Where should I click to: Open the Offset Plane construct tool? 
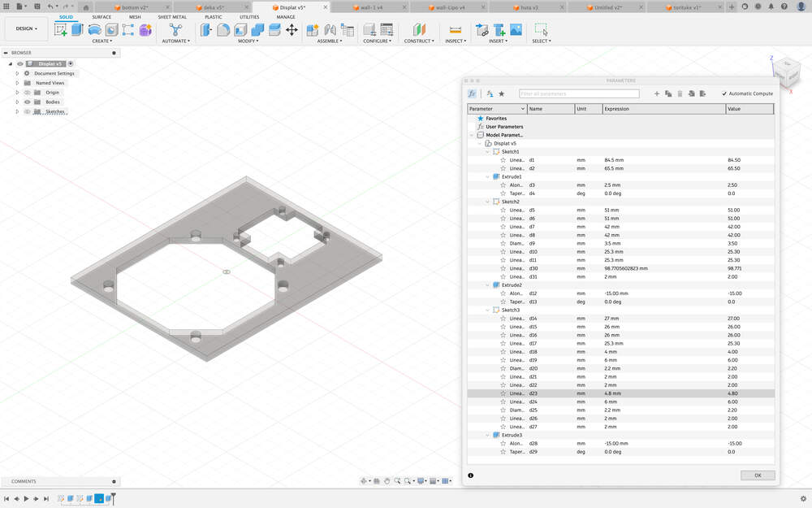(419, 29)
